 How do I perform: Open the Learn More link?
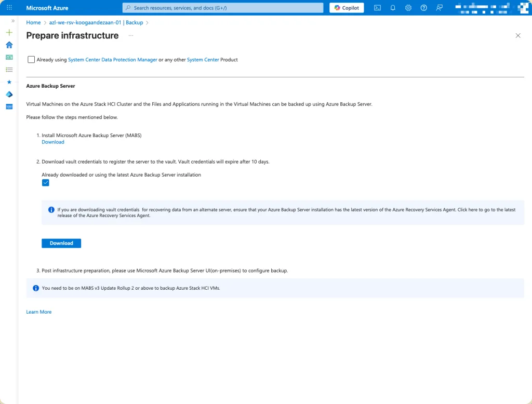pos(39,312)
